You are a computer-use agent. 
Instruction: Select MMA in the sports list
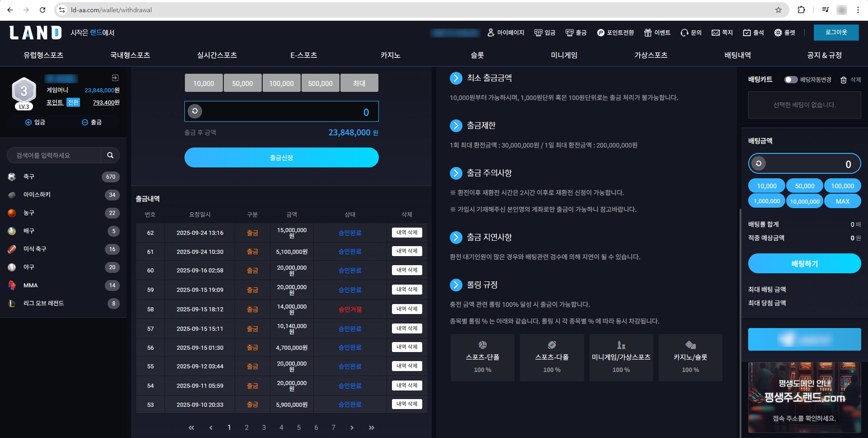[x=63, y=285]
